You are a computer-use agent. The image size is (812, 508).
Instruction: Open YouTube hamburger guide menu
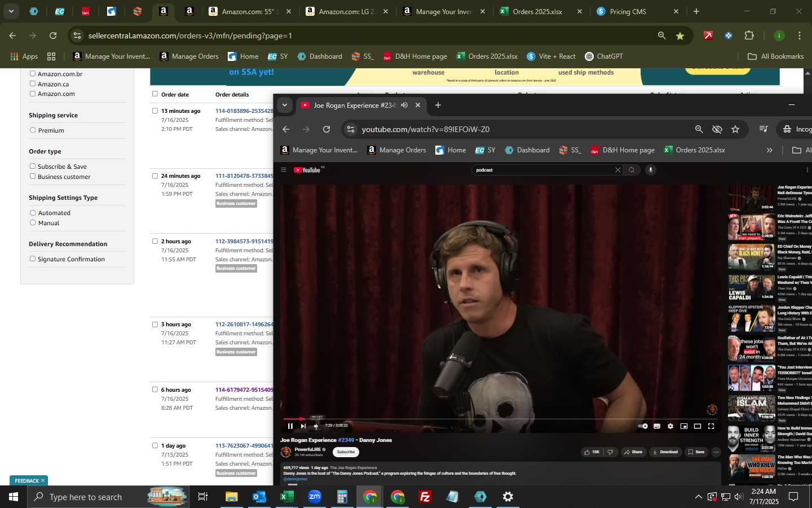point(284,170)
